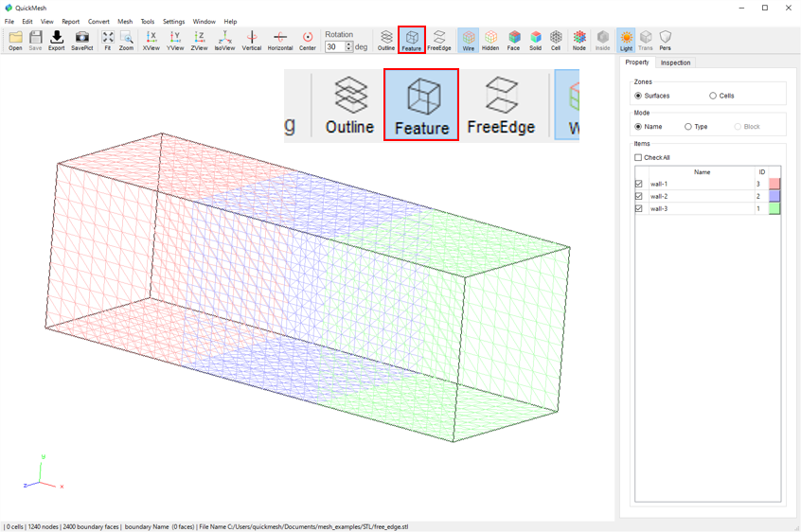Select the wall-3 row name

tap(659, 208)
